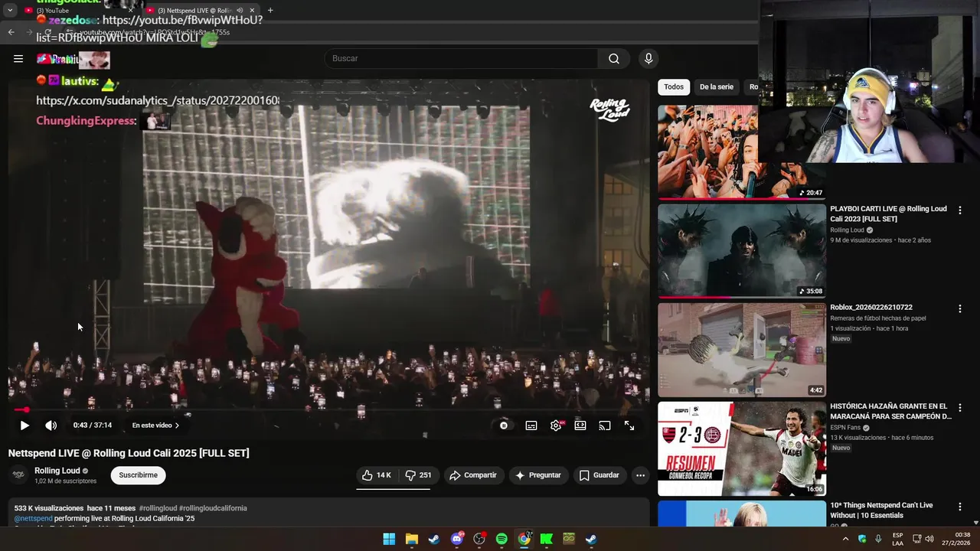This screenshot has height=551, width=980.
Task: Go back with the browser back arrow
Action: (11, 32)
